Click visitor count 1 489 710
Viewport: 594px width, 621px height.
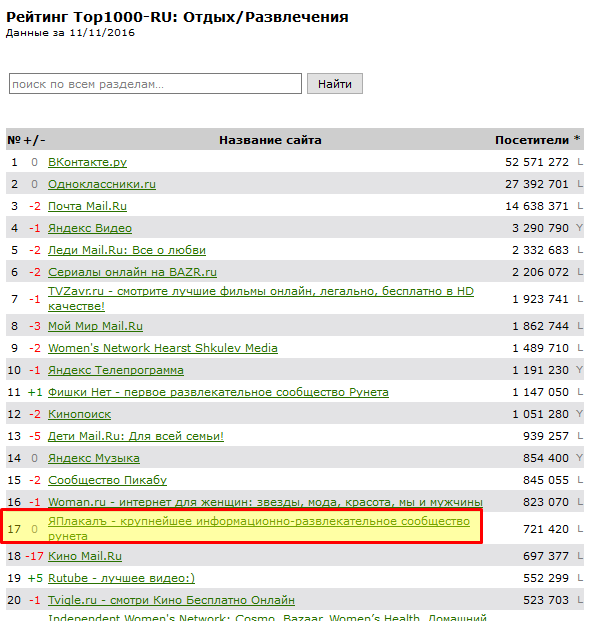(x=540, y=348)
